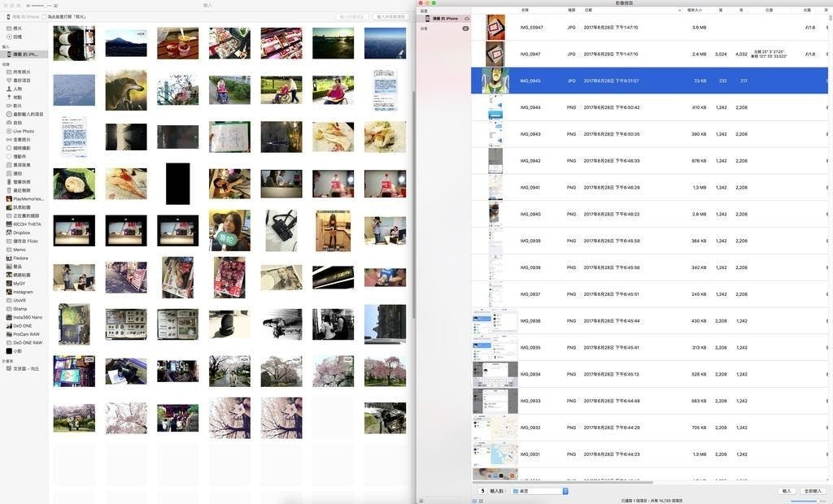Click the ProCam RAW album icon

point(9,334)
